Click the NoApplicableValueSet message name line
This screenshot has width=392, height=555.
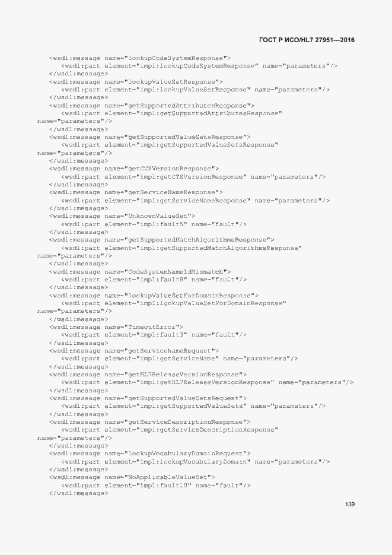click(132, 477)
